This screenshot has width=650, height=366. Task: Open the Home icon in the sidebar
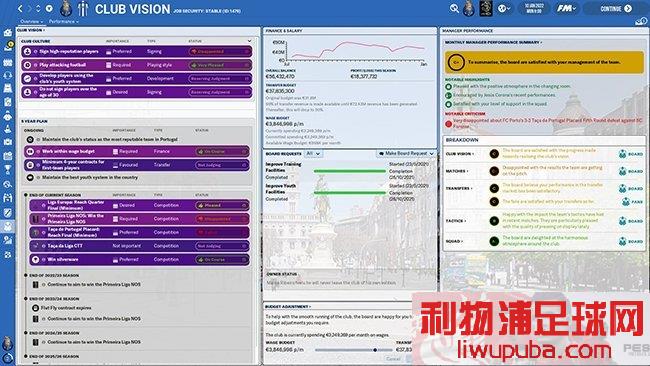click(x=7, y=33)
